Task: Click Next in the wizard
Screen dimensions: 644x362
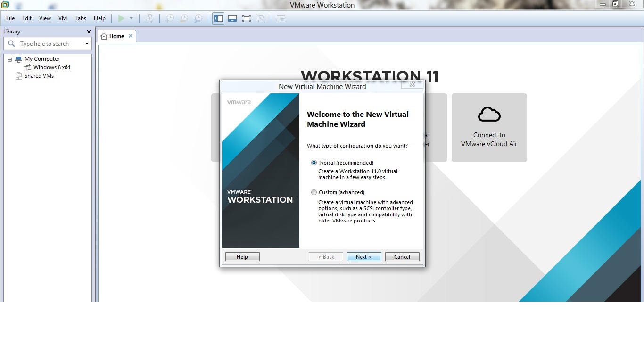Action: 364,257
